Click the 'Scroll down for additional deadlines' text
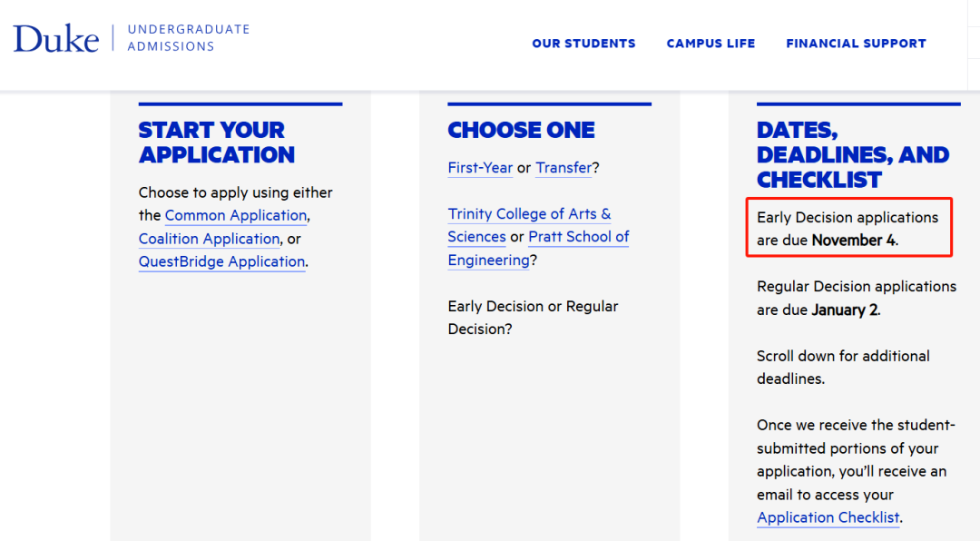980x541 pixels. 843,367
